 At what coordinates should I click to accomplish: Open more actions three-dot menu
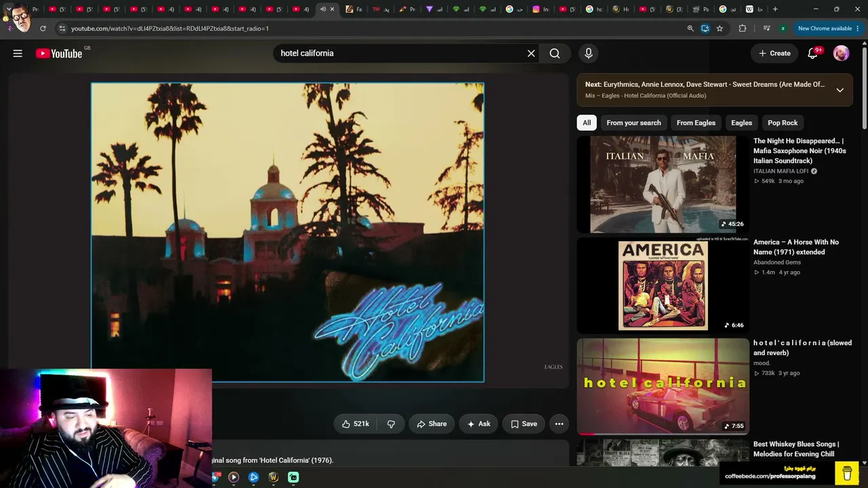pyautogui.click(x=559, y=424)
